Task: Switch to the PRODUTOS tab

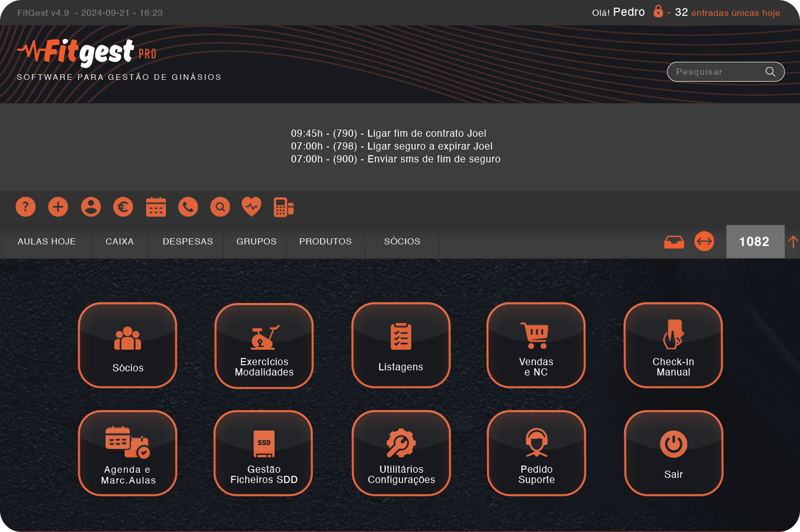Action: (325, 241)
